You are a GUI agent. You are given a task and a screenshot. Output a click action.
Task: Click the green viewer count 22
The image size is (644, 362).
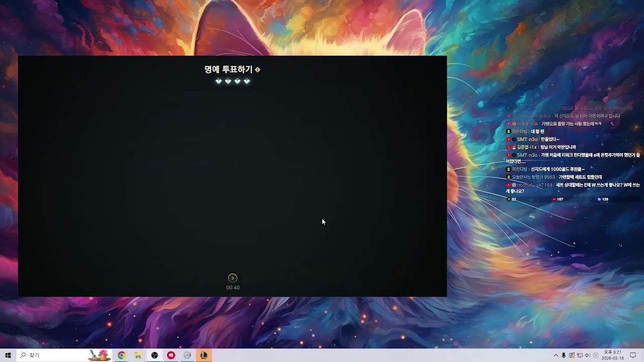coord(512,199)
